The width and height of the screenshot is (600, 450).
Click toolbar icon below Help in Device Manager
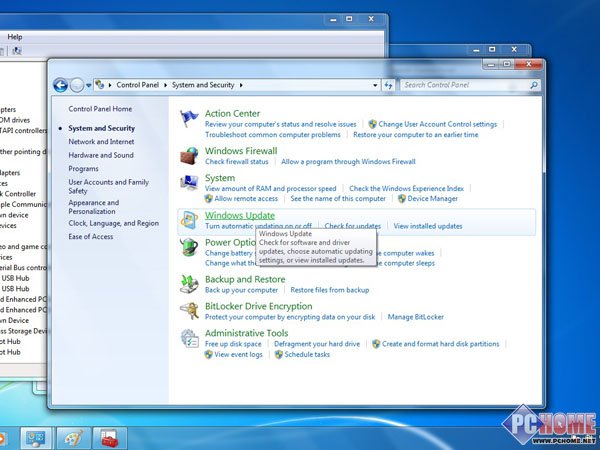coord(16,51)
